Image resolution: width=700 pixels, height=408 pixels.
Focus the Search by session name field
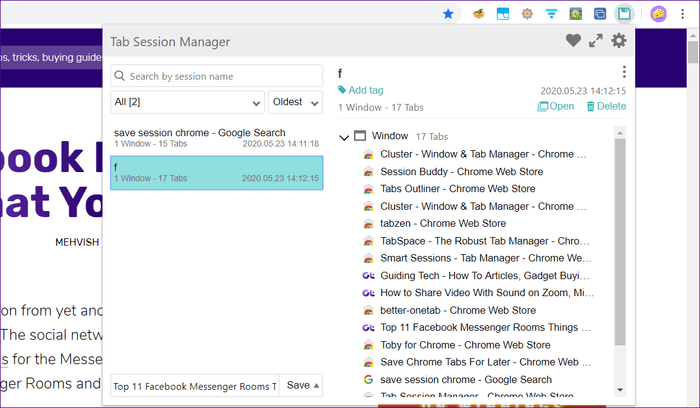pos(217,76)
